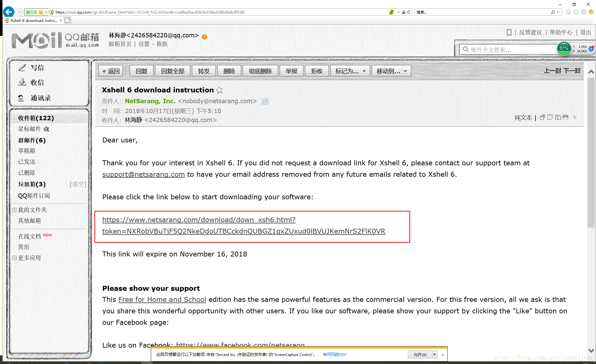Open 收件箱(122) folder
This screenshot has width=596, height=364.
pos(36,118)
